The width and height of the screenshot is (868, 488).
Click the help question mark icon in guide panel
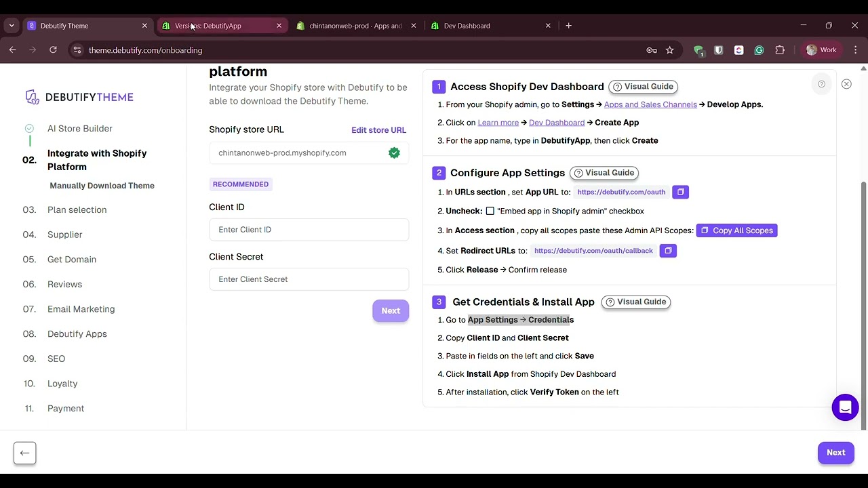pyautogui.click(x=821, y=84)
